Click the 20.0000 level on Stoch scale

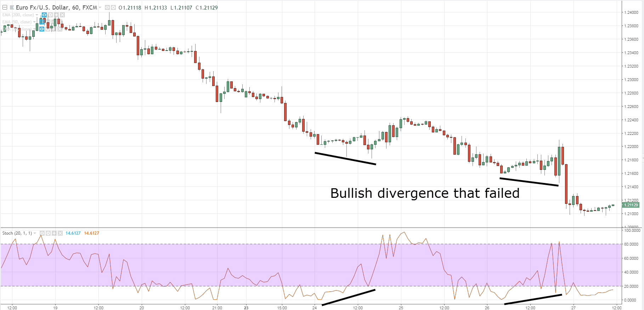click(632, 286)
